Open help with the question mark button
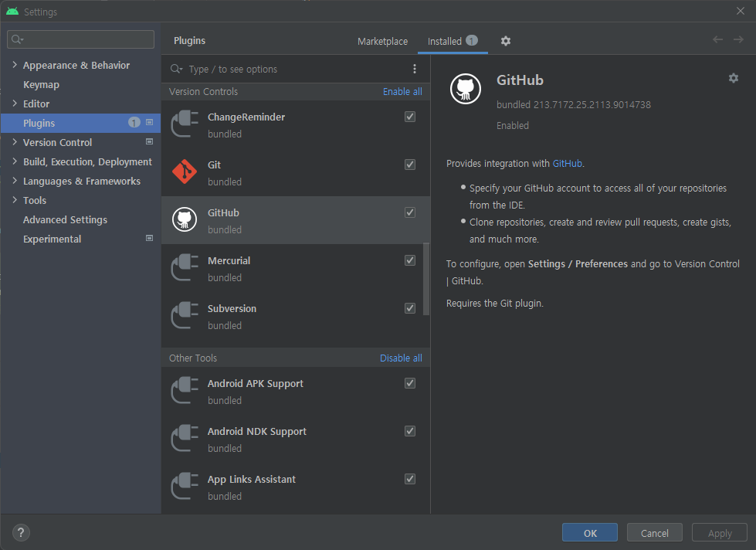The image size is (756, 550). coord(21,533)
